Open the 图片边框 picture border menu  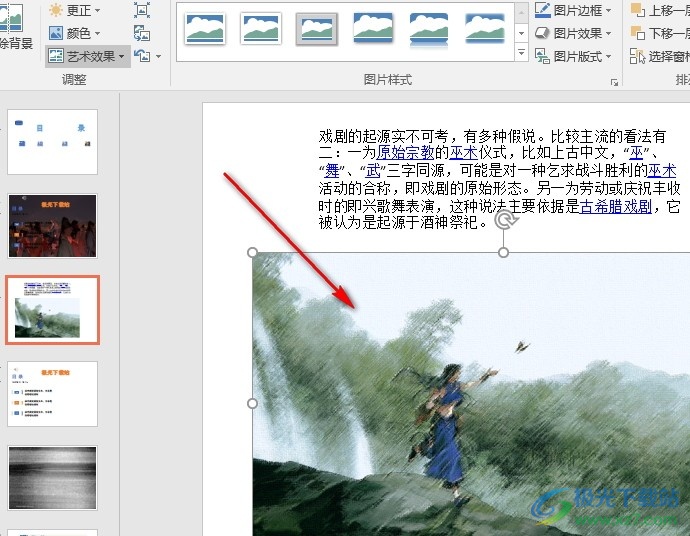point(573,10)
